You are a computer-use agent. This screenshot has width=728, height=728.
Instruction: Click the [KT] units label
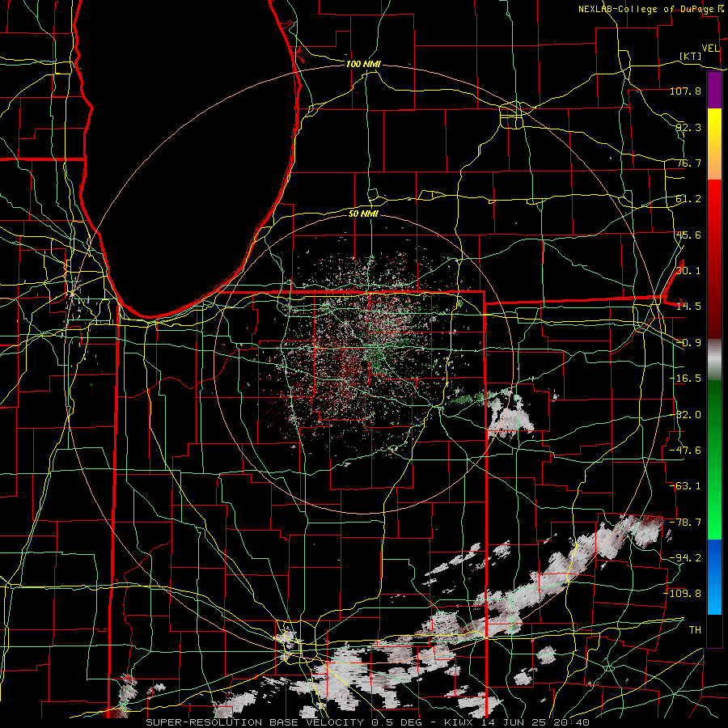pyautogui.click(x=691, y=56)
